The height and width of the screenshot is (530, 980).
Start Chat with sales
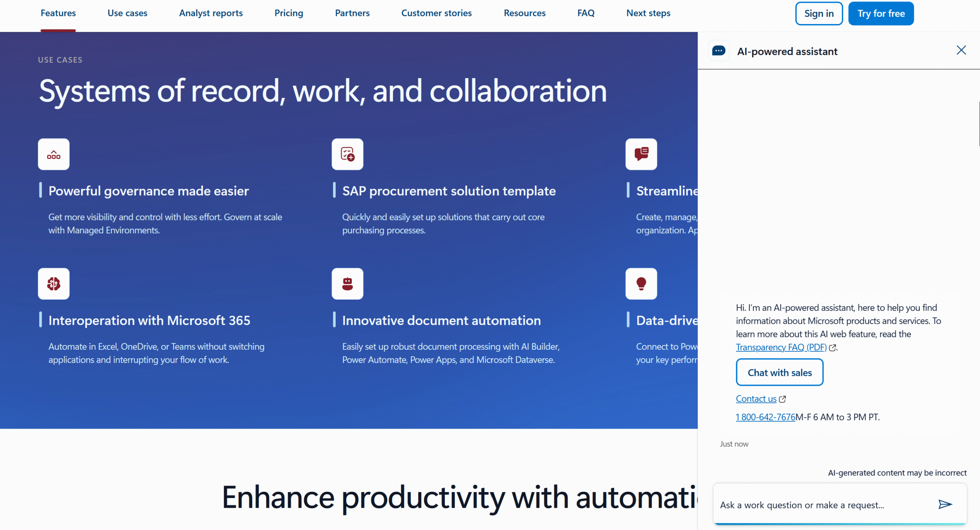click(779, 372)
